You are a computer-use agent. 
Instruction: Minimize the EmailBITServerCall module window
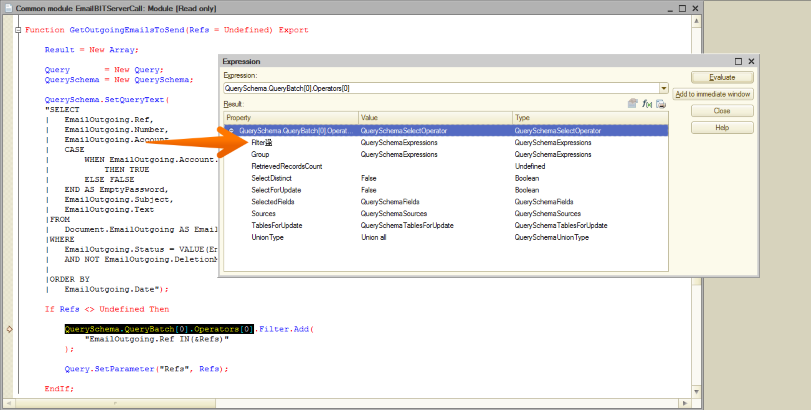(670, 9)
